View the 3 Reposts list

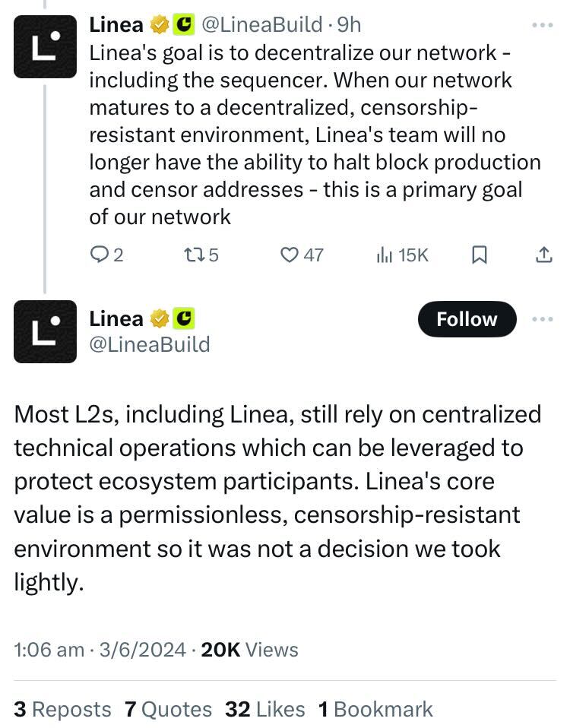[62, 709]
